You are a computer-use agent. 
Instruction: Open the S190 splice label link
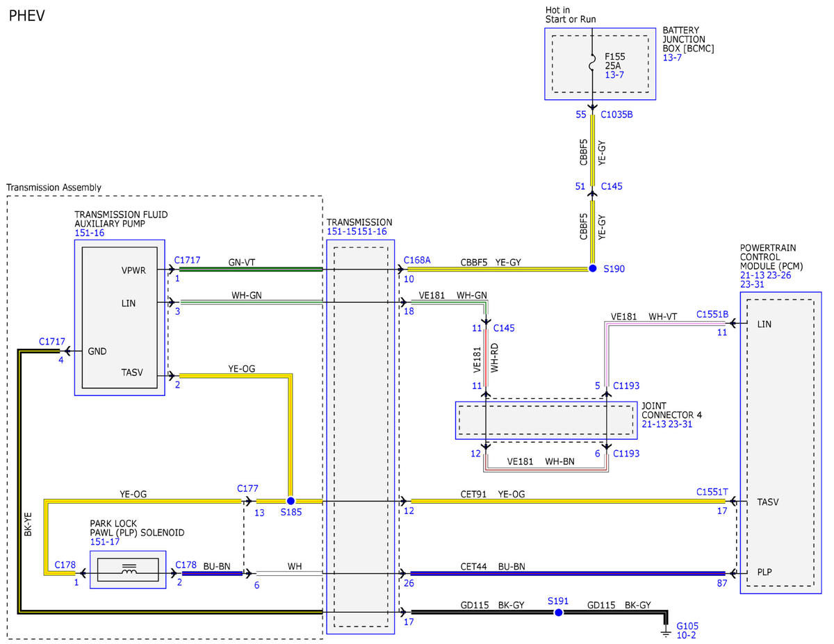tap(615, 268)
